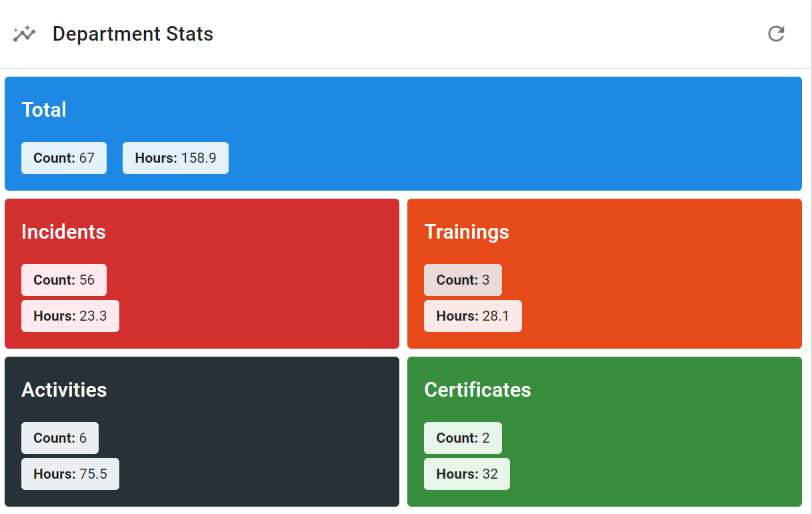Screen dimensions: 812x514
Task: Select Activities hours chip showing 75.5
Action: [70, 474]
